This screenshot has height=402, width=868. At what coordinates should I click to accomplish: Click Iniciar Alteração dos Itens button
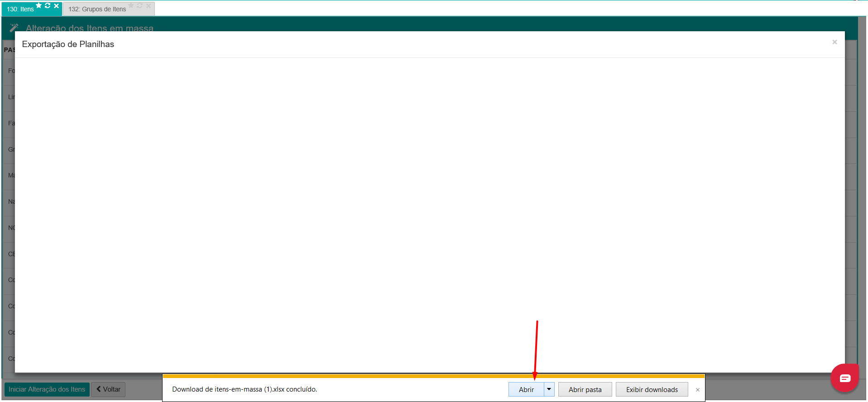pyautogui.click(x=47, y=389)
